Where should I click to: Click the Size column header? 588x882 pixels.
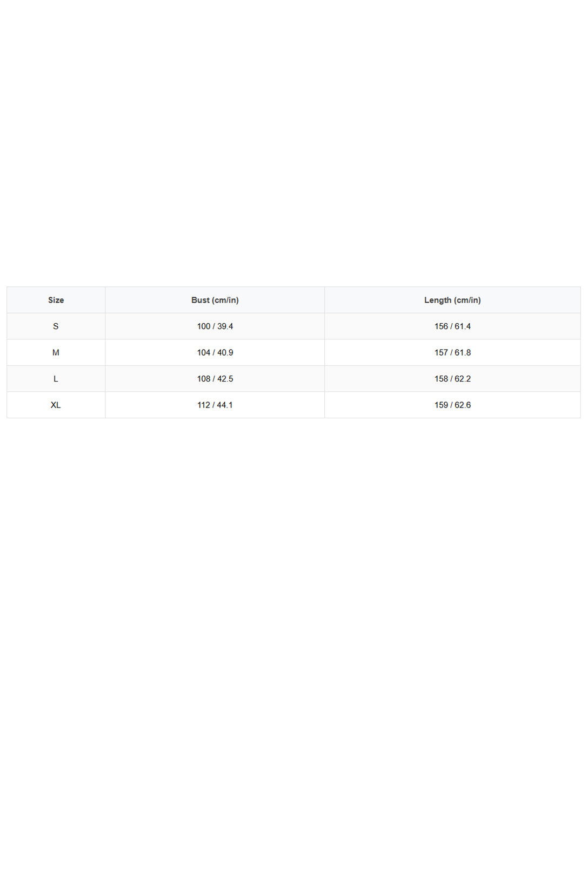(x=56, y=300)
